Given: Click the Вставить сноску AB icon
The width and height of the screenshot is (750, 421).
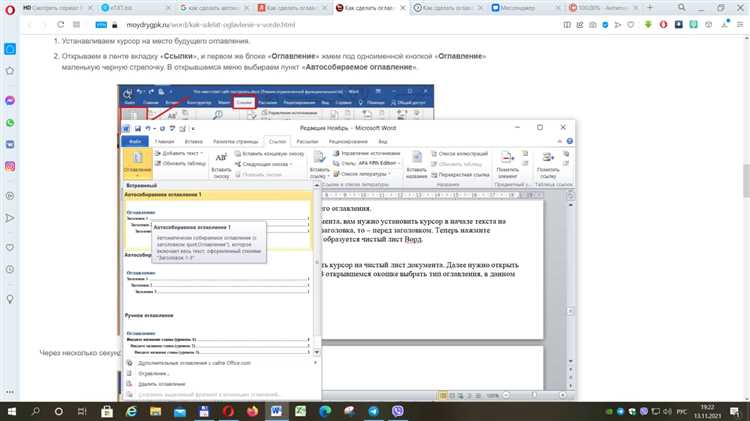Looking at the screenshot, I should pos(221,157).
